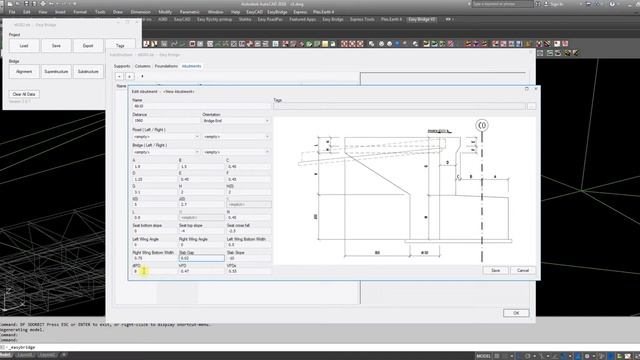
Task: Switch to the Columns tab
Action: pyautogui.click(x=143, y=66)
